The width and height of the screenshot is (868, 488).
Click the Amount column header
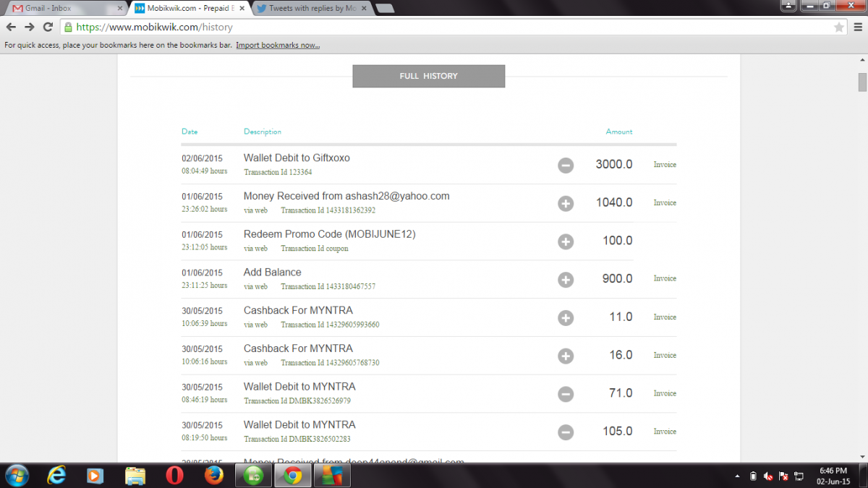pos(619,132)
